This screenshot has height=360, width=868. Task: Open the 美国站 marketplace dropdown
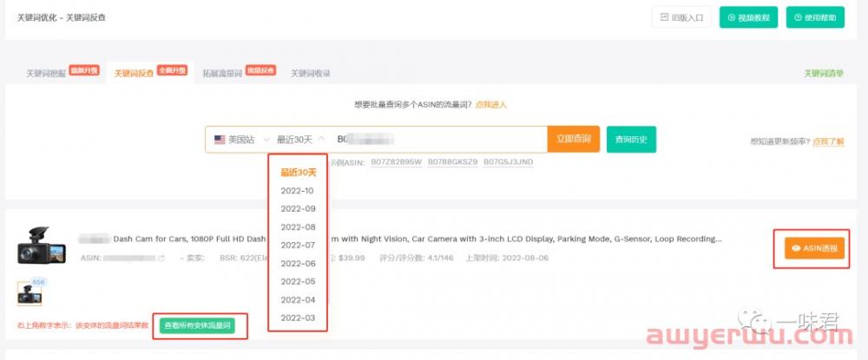[x=242, y=140]
